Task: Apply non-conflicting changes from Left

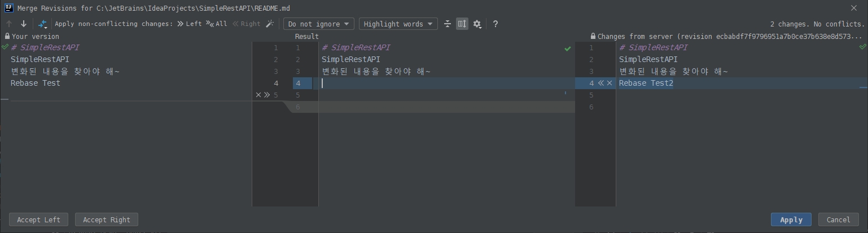Action: (189, 24)
